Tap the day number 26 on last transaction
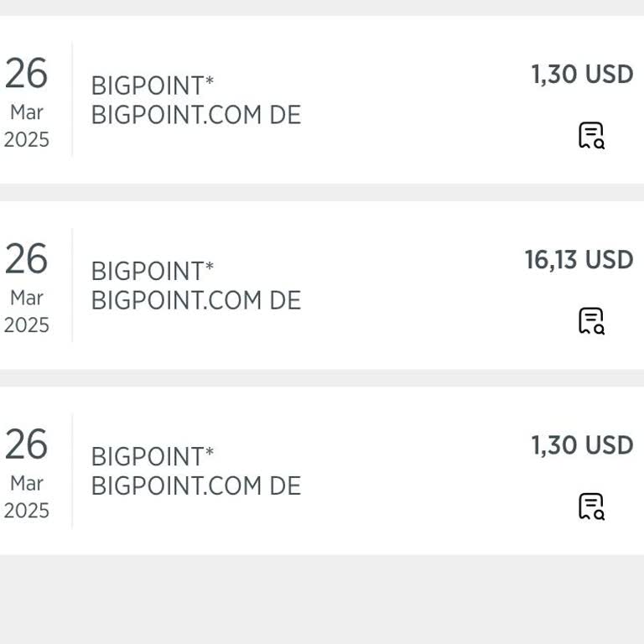Screen dimensions: 644x644 click(x=26, y=445)
